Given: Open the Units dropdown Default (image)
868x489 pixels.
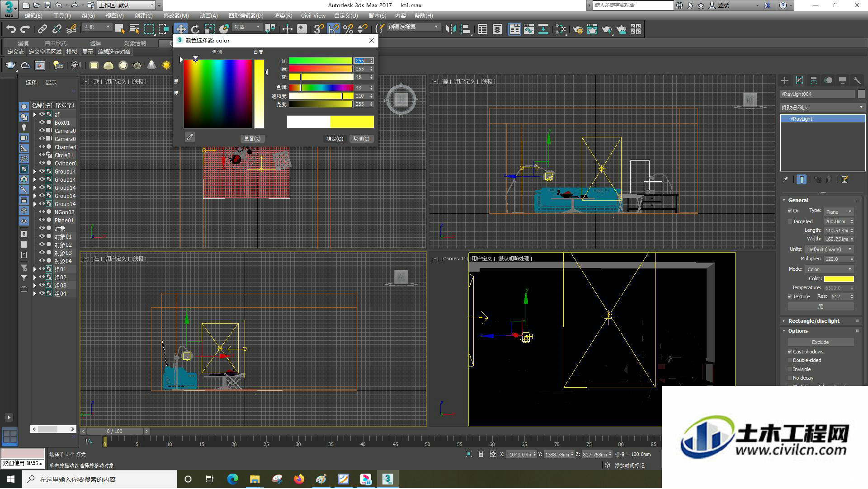Looking at the screenshot, I should pos(829,249).
